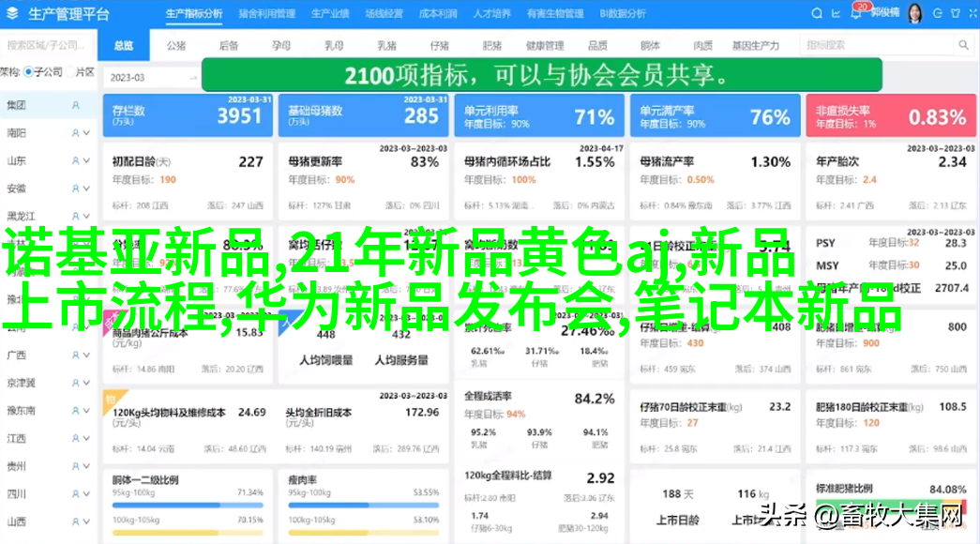Open the notification bell with badge 20
Screen dimensions: 980x544
tap(855, 13)
